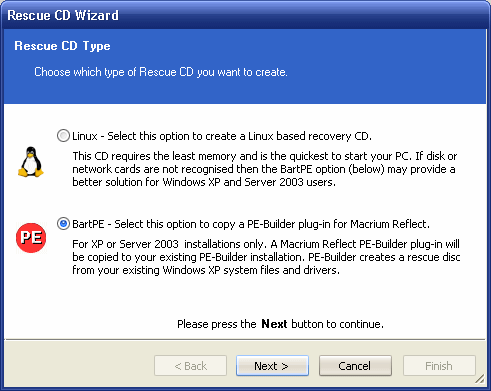
Task: Click the Linux option label text
Action: [222, 136]
